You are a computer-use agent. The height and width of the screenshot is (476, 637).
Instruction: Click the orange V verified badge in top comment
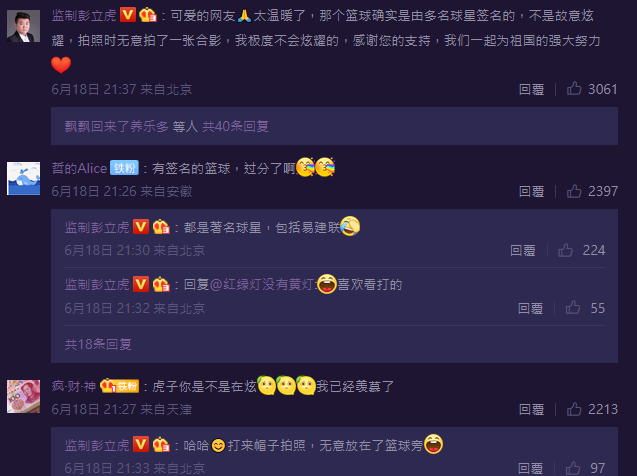(128, 15)
